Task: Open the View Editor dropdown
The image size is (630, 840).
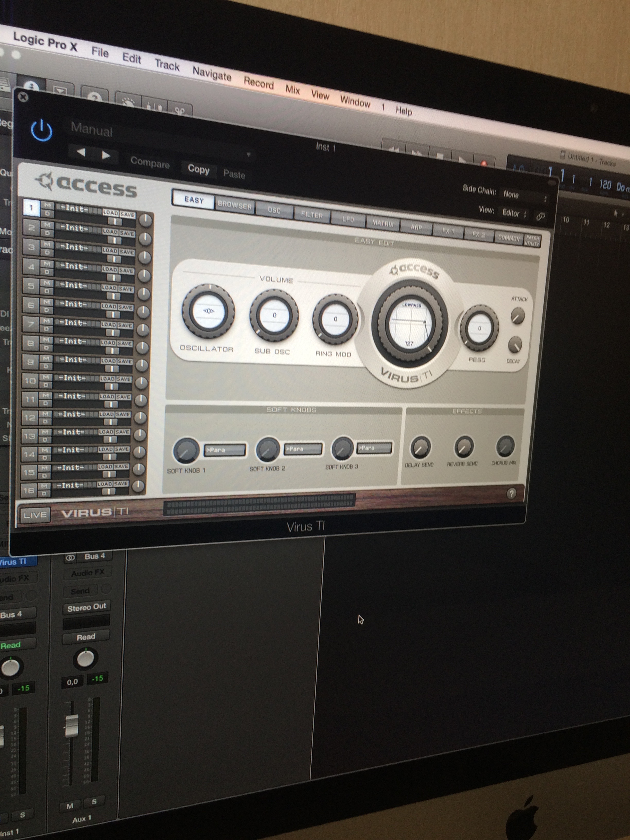Action: pyautogui.click(x=514, y=213)
